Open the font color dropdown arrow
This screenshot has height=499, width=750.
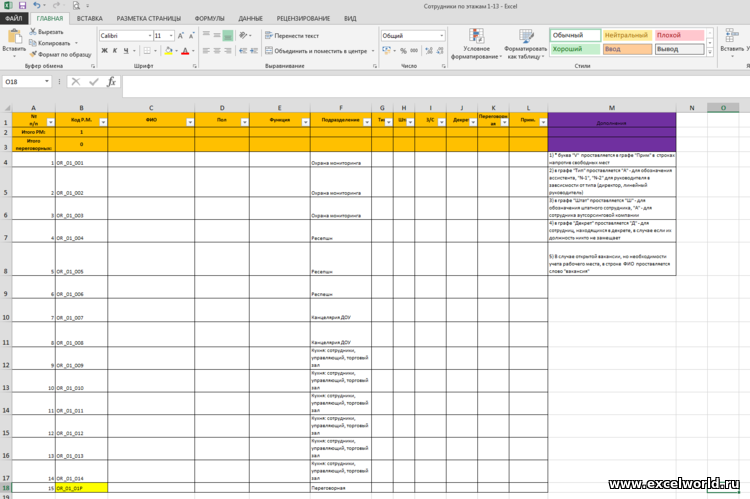click(193, 51)
